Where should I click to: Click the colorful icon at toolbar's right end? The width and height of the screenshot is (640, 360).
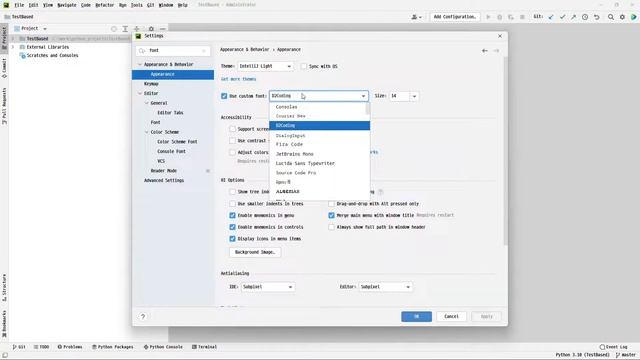click(x=633, y=17)
